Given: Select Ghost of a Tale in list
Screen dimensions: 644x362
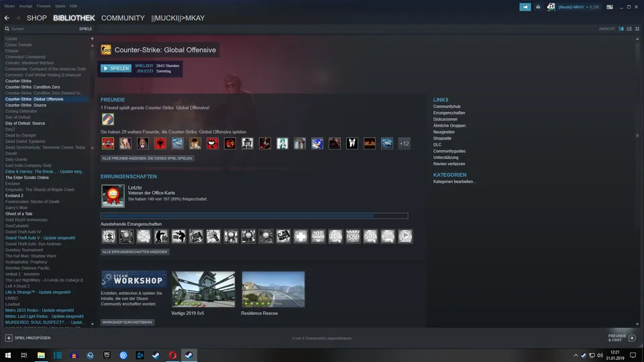Looking at the screenshot, I should [19, 214].
